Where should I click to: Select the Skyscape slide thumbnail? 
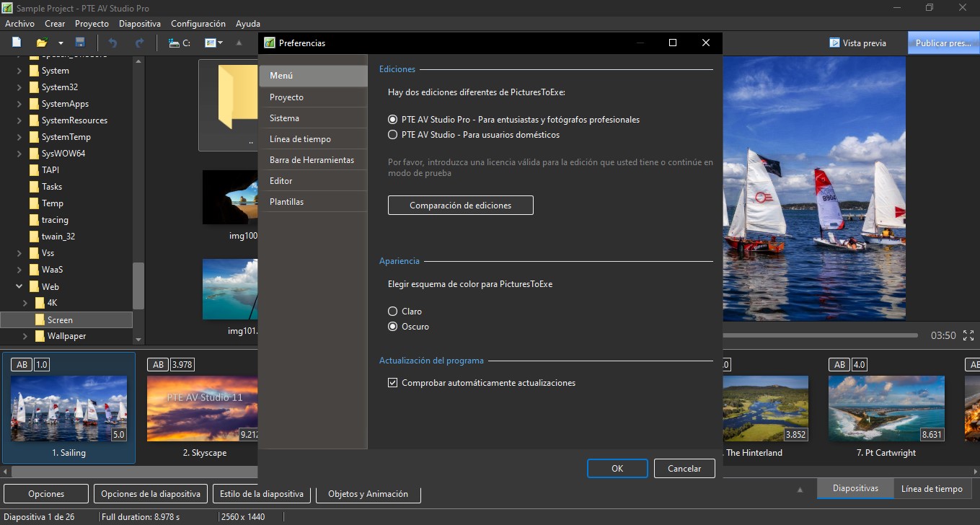[204, 407]
